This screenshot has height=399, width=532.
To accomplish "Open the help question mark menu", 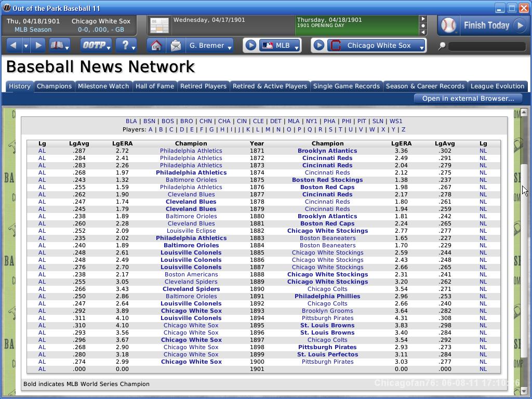I will 126,46.
